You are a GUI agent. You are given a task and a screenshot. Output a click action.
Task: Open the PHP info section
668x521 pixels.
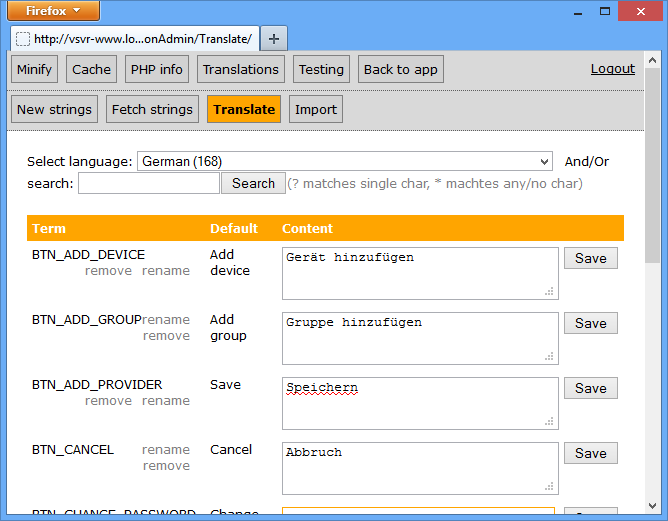157,69
